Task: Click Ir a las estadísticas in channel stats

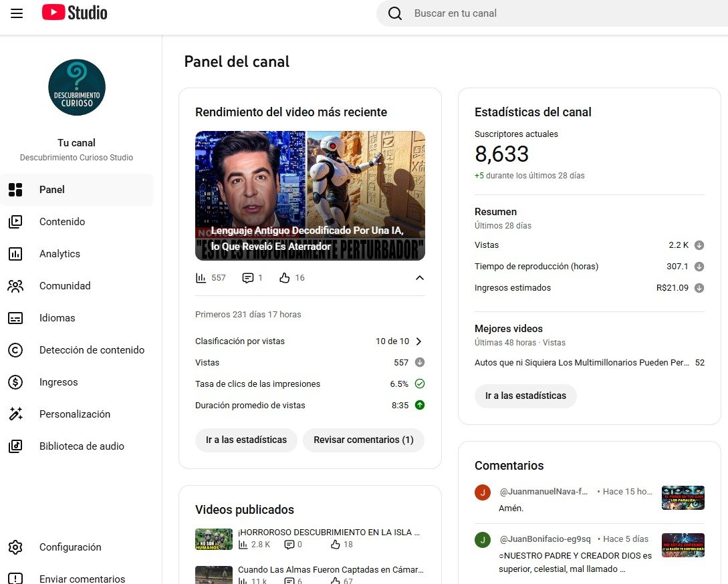Action: coord(525,396)
